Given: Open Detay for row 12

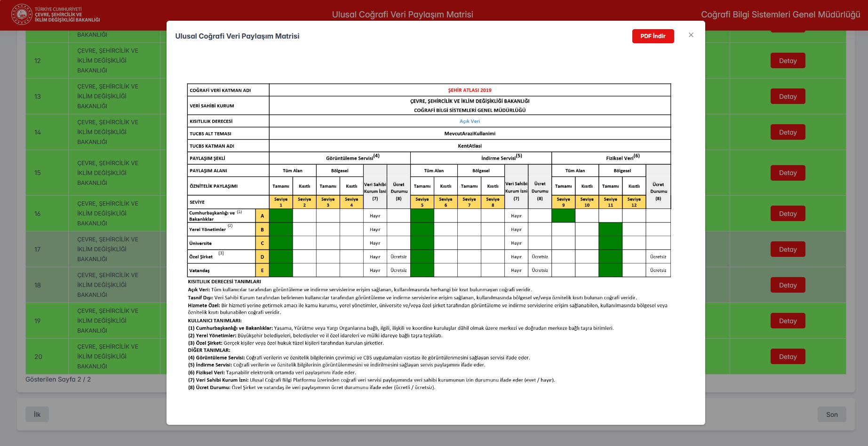Looking at the screenshot, I should [788, 61].
